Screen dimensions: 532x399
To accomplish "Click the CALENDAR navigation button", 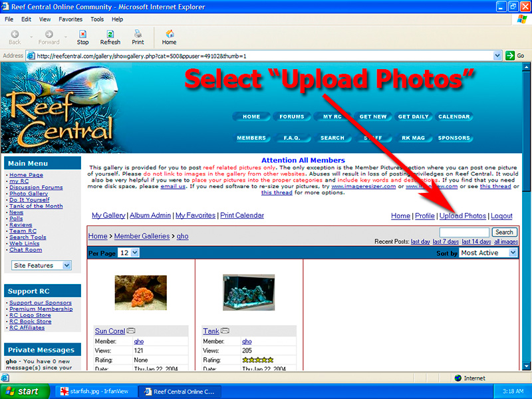I will (x=454, y=116).
